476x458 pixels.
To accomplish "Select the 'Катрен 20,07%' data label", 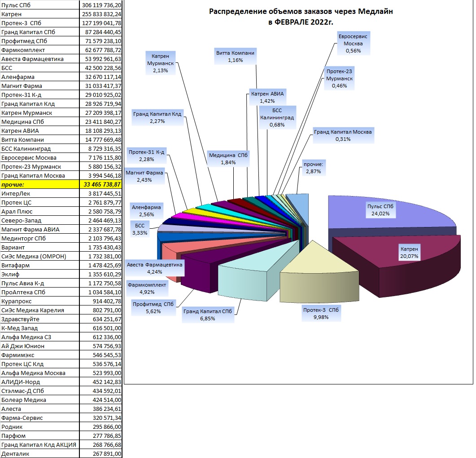I will (409, 253).
